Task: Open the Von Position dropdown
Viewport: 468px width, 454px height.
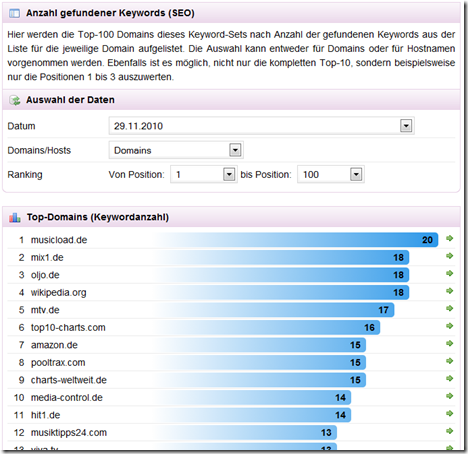Action: pos(204,174)
